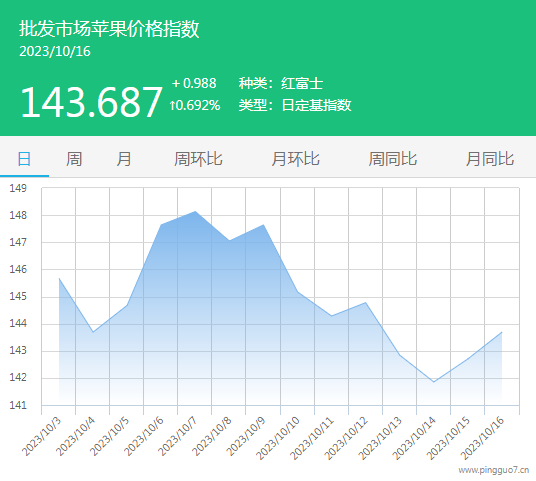Open the 月环比 tab
The image size is (536, 481).
pos(295,159)
